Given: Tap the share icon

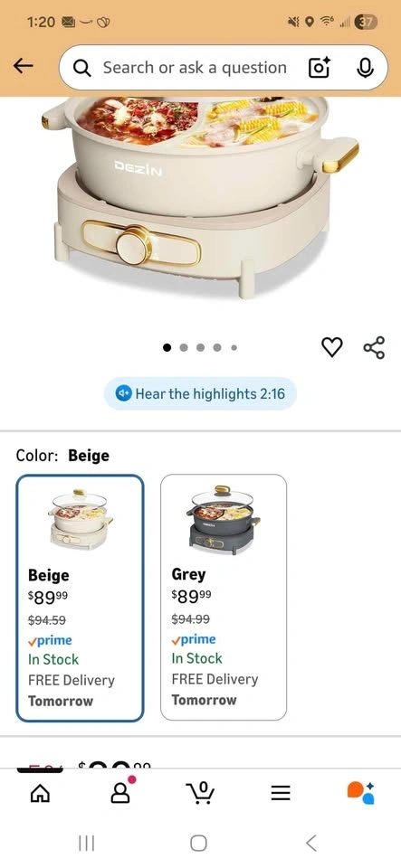Looking at the screenshot, I should (374, 347).
